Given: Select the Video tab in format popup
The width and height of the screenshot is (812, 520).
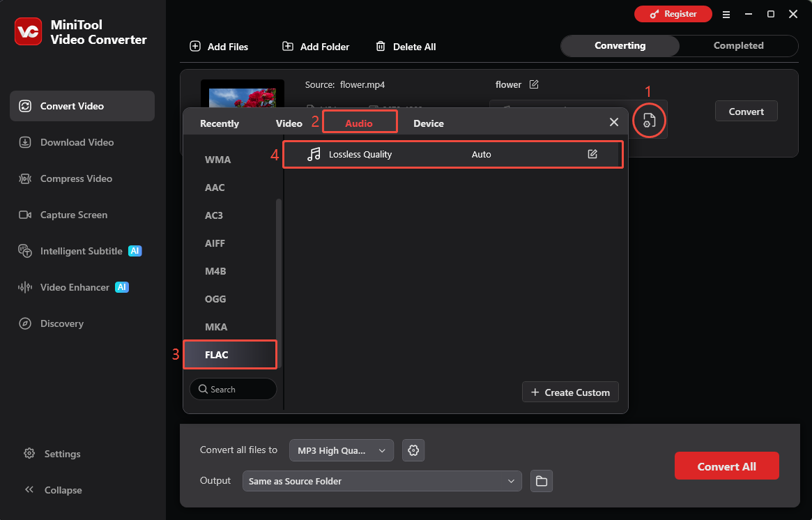Looking at the screenshot, I should pos(289,123).
